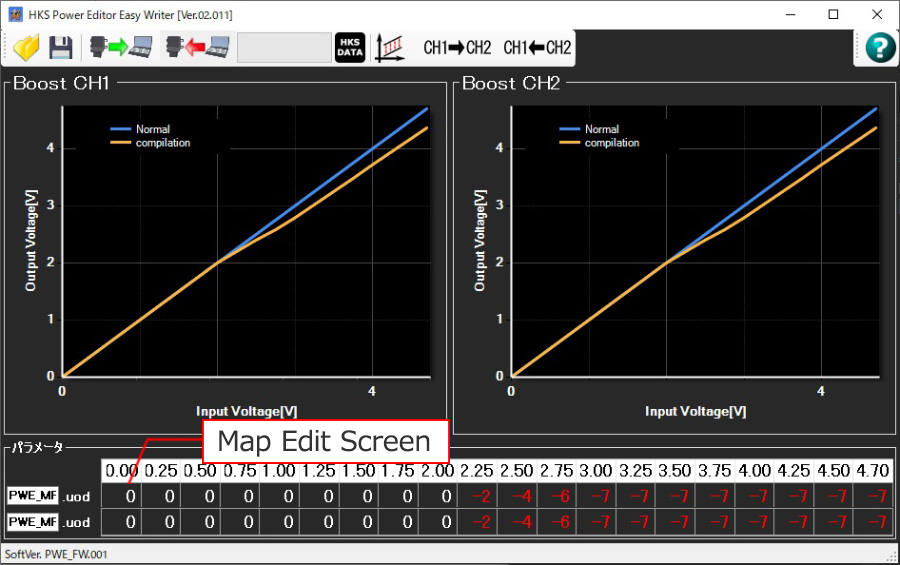Select the 3.25 column header
The height and width of the screenshot is (565, 900).
(636, 471)
